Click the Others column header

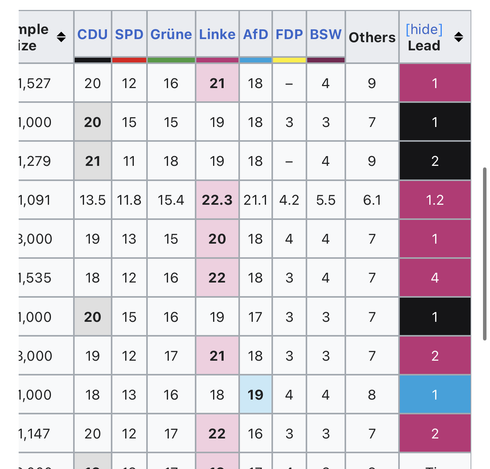(x=372, y=37)
